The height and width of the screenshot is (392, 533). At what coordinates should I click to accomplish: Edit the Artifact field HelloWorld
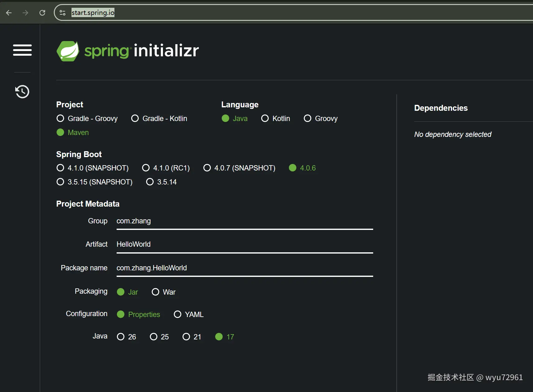tap(245, 245)
